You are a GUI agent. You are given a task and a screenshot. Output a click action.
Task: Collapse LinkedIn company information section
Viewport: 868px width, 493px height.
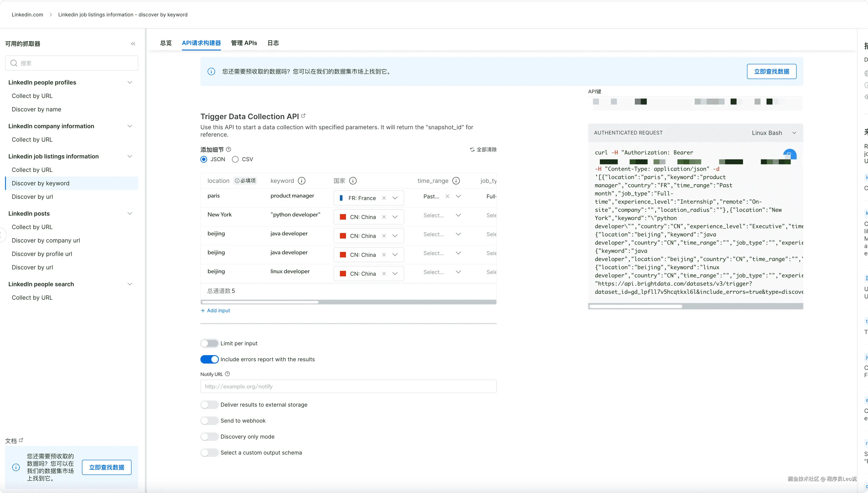click(x=130, y=126)
